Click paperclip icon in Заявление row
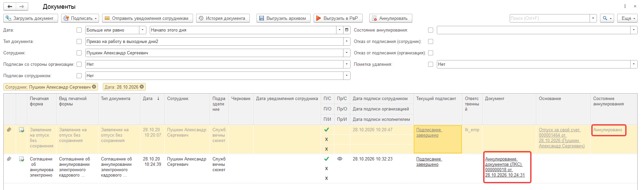 pos(9,130)
